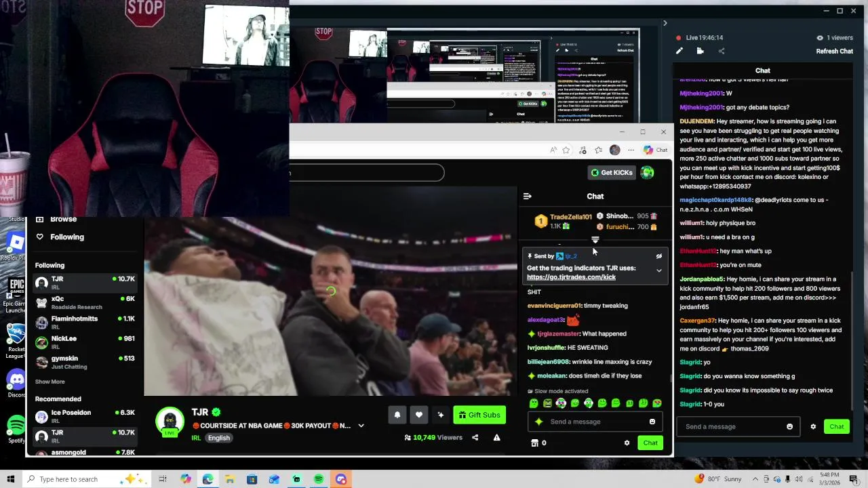Image resolution: width=868 pixels, height=488 pixels.
Task: Select Ice Poseidon in Recommended list
Action: point(85,415)
